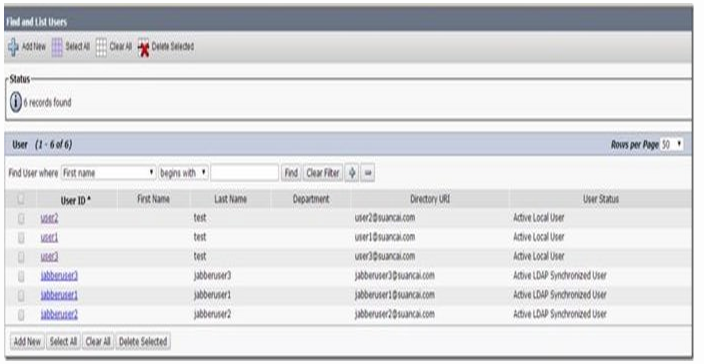Viewport: 704px width, 364px height.
Task: Click the Find button
Action: coord(291,173)
